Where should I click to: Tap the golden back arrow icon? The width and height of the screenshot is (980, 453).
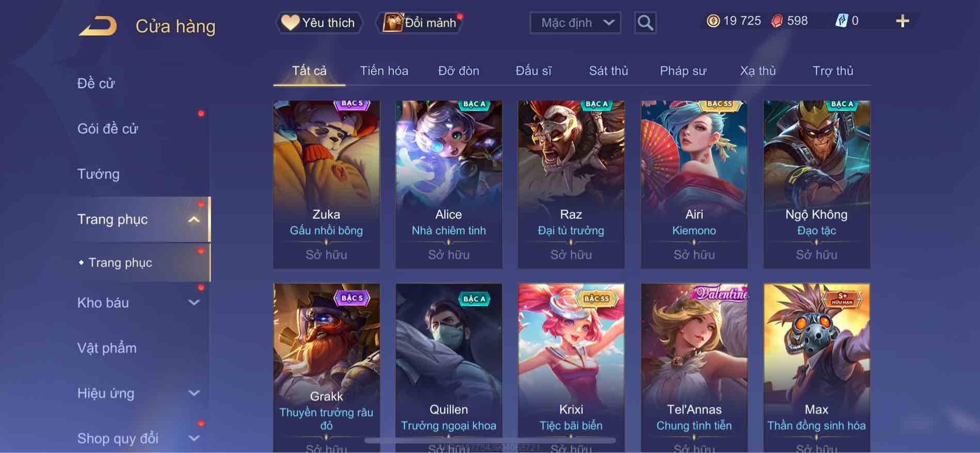pos(98,26)
